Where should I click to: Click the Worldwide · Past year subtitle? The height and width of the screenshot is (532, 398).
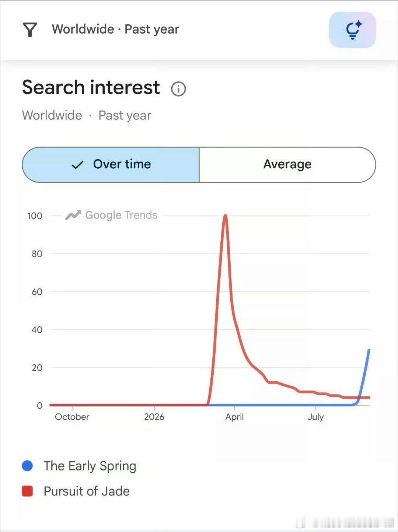(87, 115)
